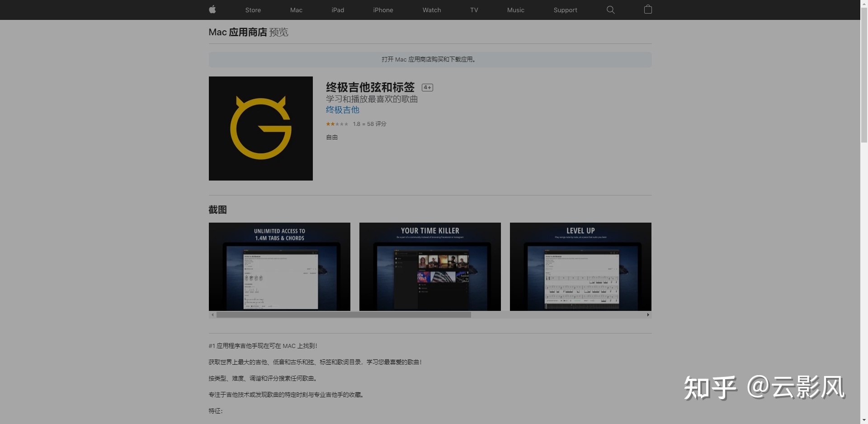Click the page scrollbar down arrow
Screen dimensions: 868x424
point(864,420)
